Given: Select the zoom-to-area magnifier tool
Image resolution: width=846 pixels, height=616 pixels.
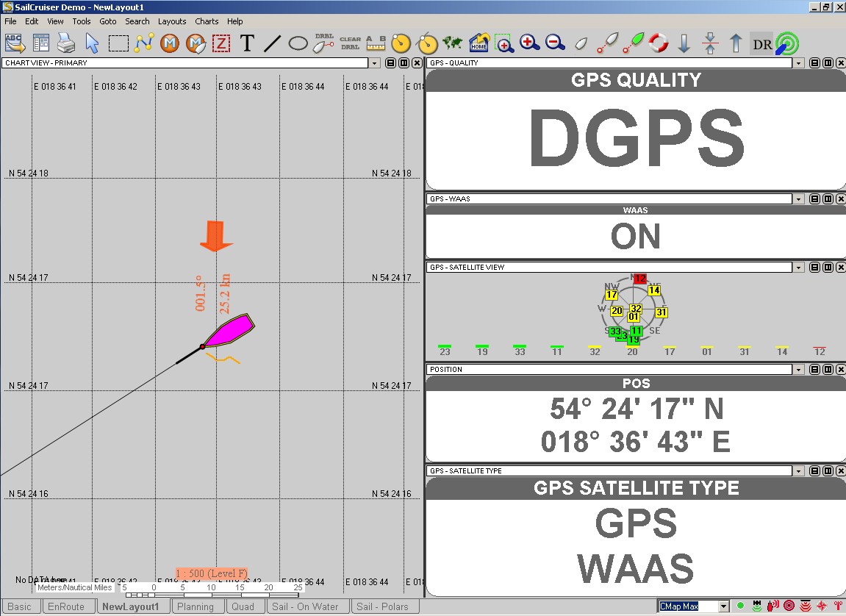Looking at the screenshot, I should [x=504, y=43].
